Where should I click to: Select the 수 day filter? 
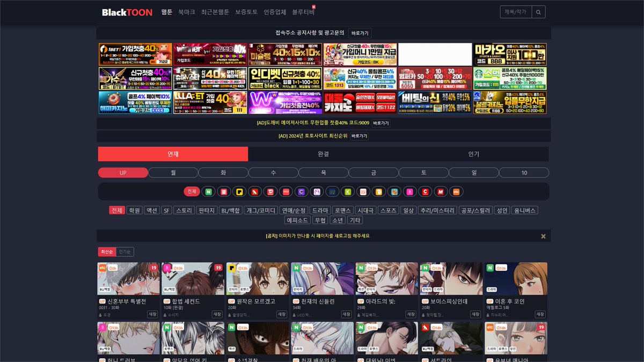[x=273, y=173]
